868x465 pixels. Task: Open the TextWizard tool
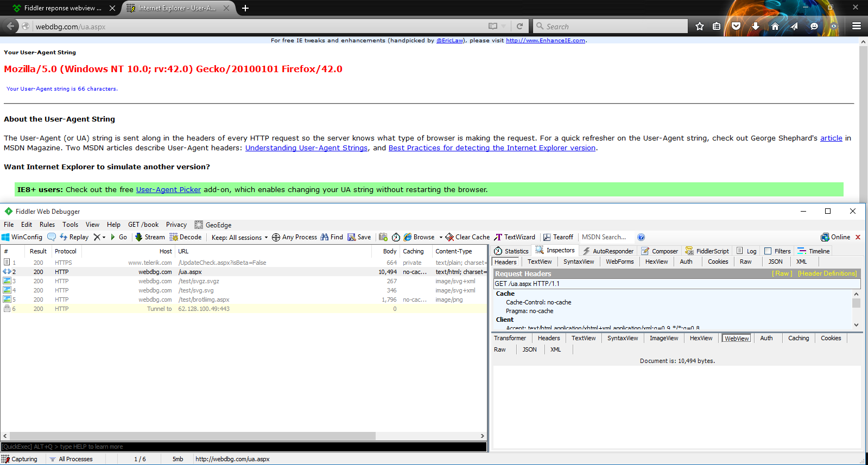pyautogui.click(x=515, y=237)
